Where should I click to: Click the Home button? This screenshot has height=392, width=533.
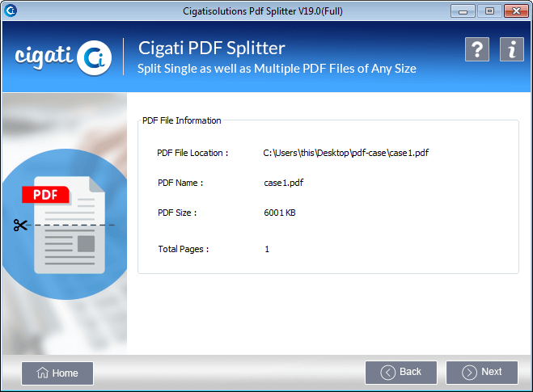(x=57, y=373)
